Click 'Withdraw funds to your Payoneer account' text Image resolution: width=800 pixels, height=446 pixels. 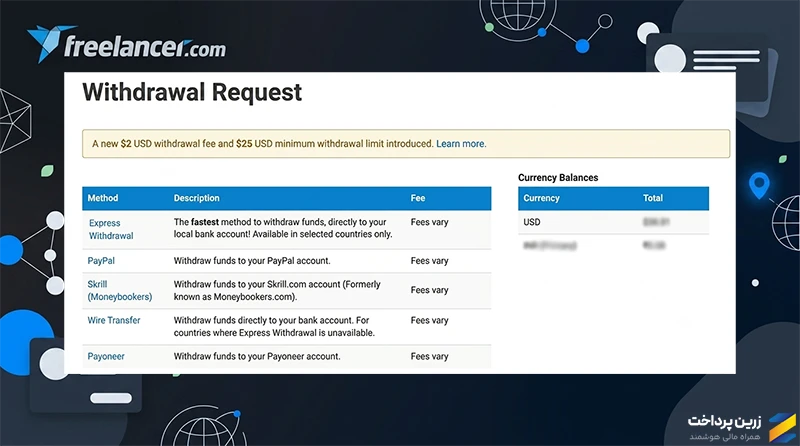(257, 356)
